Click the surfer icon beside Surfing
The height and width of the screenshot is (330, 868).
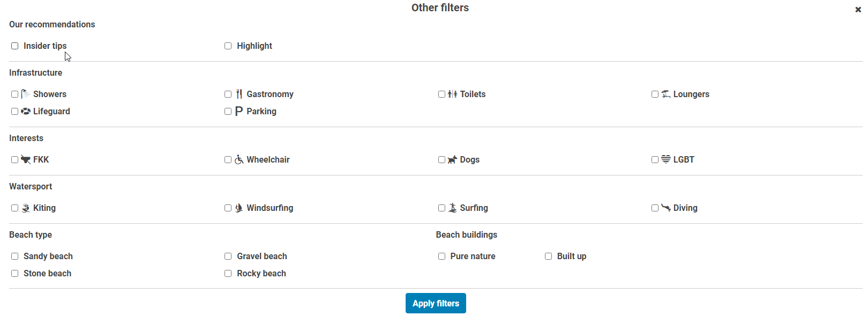452,208
